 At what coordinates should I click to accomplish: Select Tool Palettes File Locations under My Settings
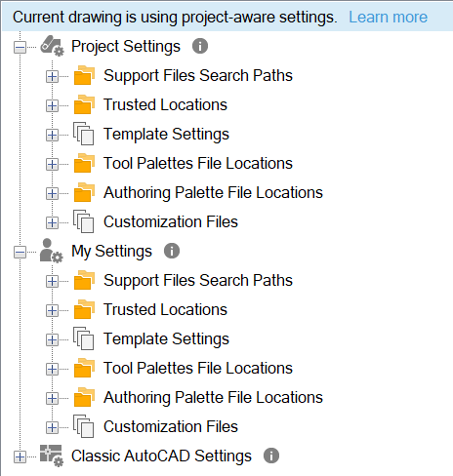[198, 368]
